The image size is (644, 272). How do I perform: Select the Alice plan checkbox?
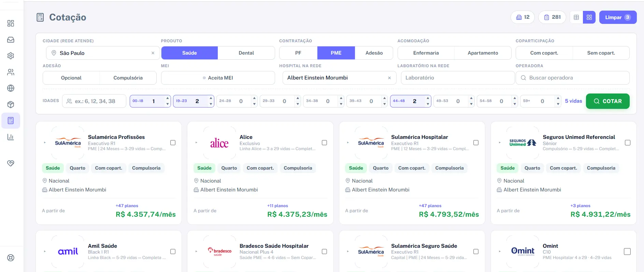pyautogui.click(x=325, y=143)
